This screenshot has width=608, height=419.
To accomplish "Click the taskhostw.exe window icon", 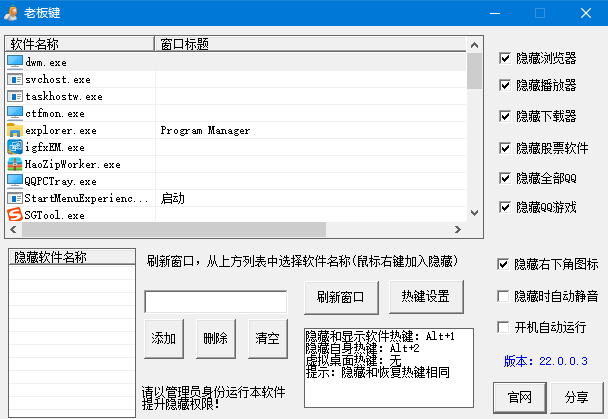I will pyautogui.click(x=15, y=97).
